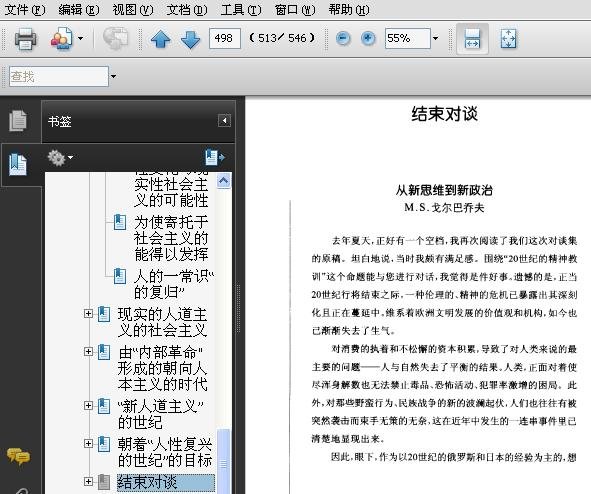Open the zoom percentage dropdown
The height and width of the screenshot is (494, 591).
(x=436, y=38)
